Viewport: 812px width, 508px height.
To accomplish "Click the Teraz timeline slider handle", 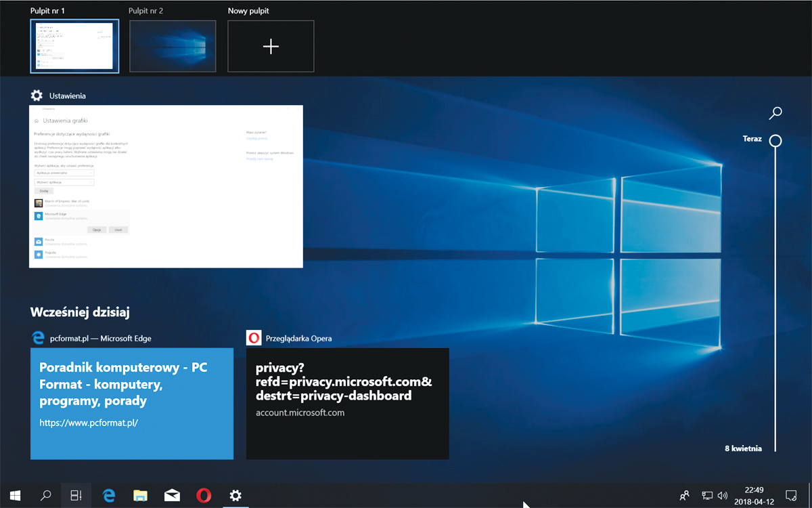I will click(x=775, y=141).
